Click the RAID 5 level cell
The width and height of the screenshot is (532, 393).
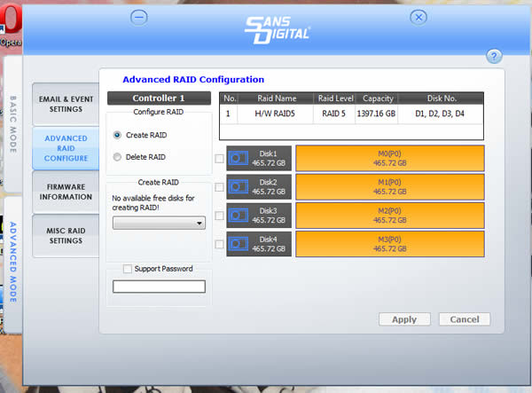point(334,114)
